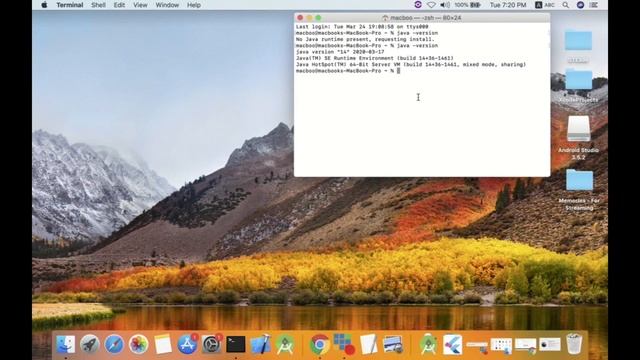Screen dimensions: 640x360
Task: Click java version "14" 2020-03-17 line
Action: pyautogui.click(x=340, y=52)
